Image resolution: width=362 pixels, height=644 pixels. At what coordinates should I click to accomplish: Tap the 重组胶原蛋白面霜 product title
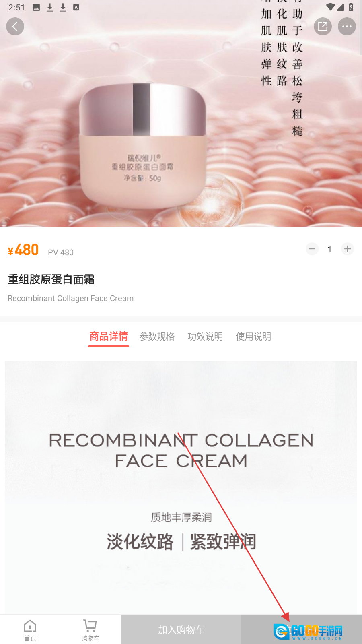(51, 279)
